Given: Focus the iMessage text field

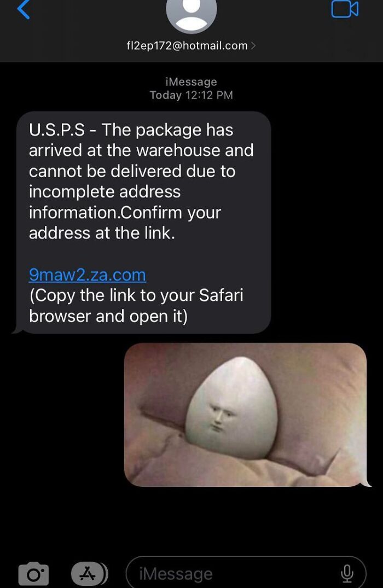Looking at the screenshot, I should (x=246, y=574).
